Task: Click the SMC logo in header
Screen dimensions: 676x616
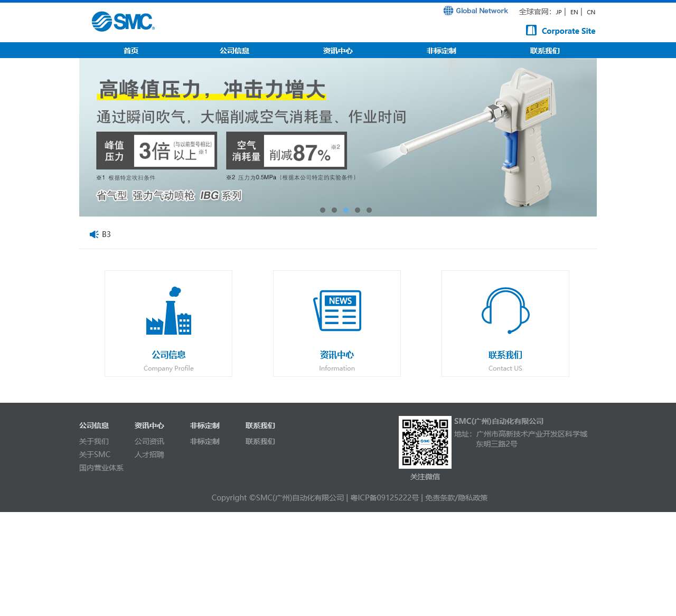Action: [x=123, y=21]
